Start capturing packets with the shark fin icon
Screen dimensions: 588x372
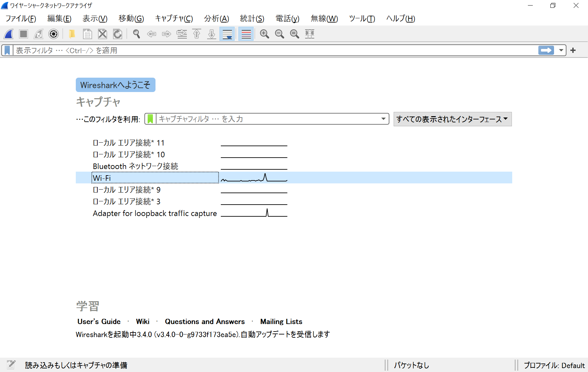9,34
